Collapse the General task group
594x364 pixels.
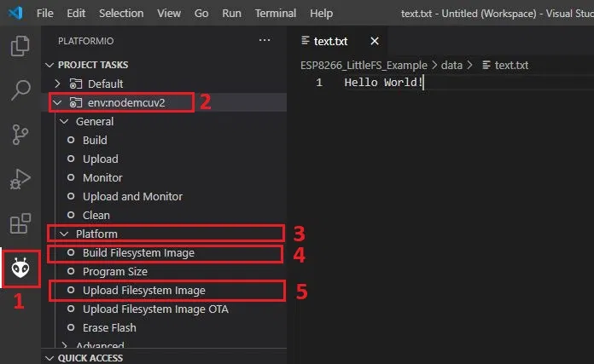[x=64, y=121]
